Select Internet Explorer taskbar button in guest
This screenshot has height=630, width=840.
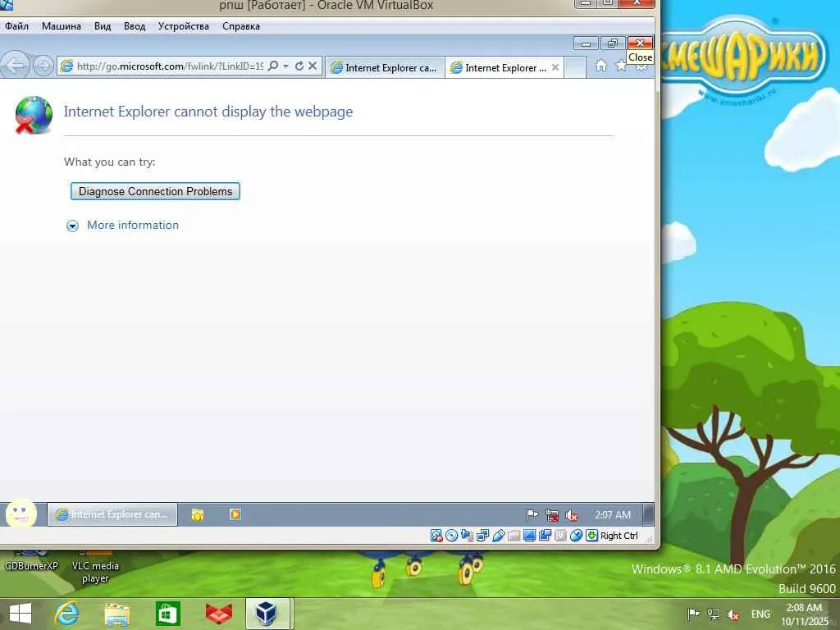click(x=112, y=514)
